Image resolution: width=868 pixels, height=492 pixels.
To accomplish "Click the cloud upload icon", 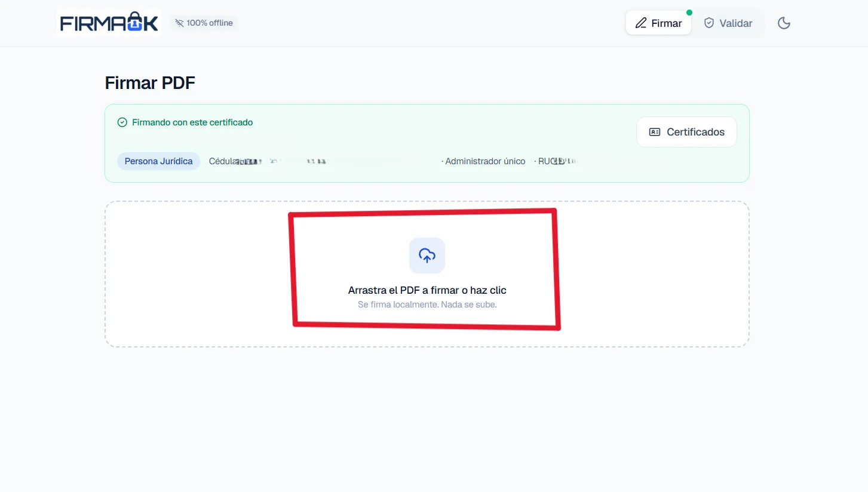I will pyautogui.click(x=427, y=256).
